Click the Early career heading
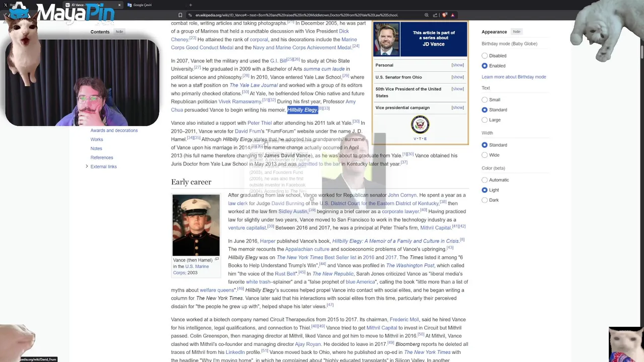This screenshot has width=644, height=362. click(x=191, y=182)
